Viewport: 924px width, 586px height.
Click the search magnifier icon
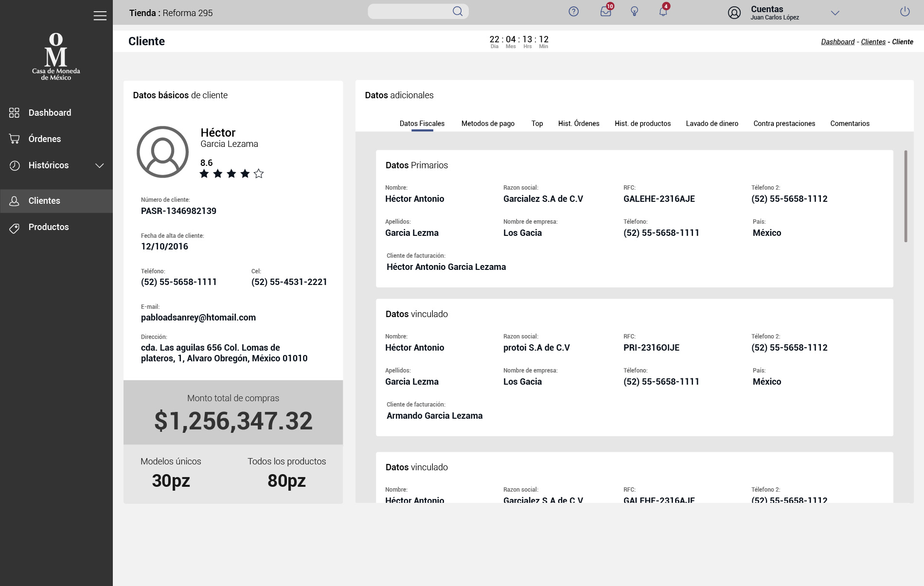pyautogui.click(x=458, y=11)
